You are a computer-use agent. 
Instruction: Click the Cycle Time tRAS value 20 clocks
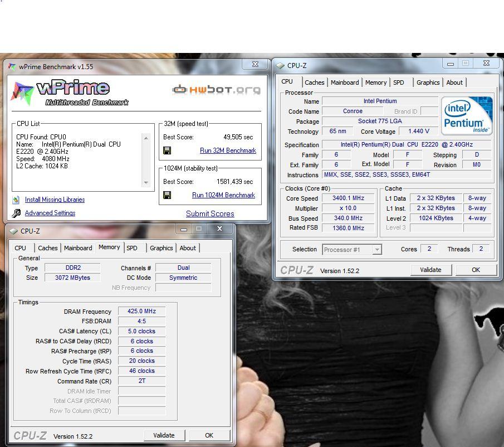142,361
